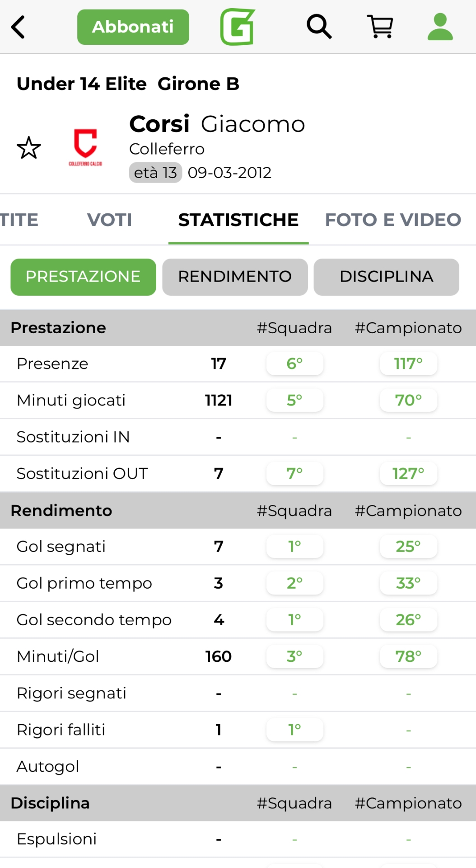Tap the Rigori falliti 1° team badge
Viewport: 476px width, 868px height.
(x=295, y=730)
